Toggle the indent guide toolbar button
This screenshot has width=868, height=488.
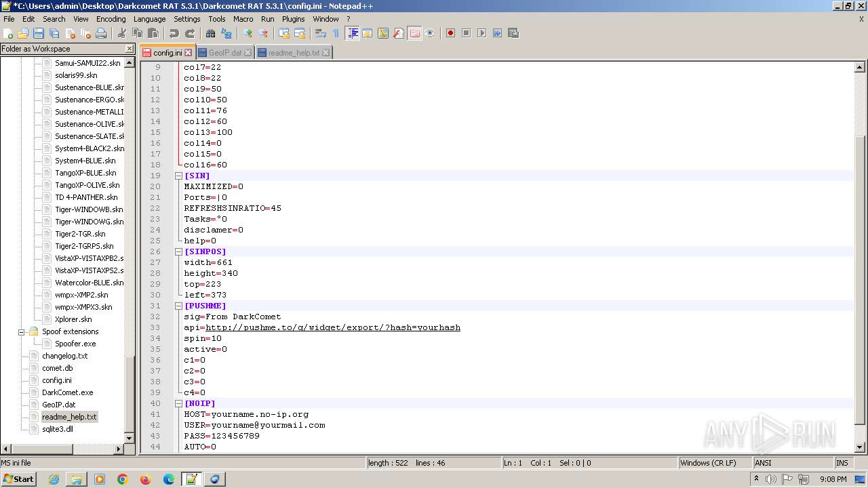[x=353, y=33]
